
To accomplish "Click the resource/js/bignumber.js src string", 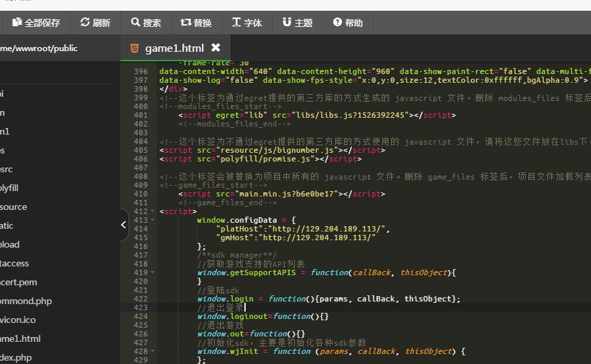I will [277, 150].
